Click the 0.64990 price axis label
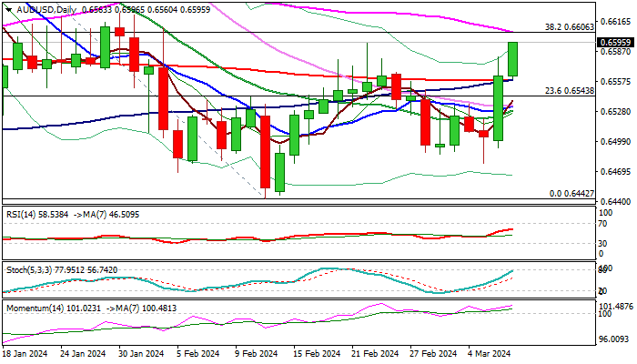The width and height of the screenshot is (637, 364). click(x=613, y=141)
